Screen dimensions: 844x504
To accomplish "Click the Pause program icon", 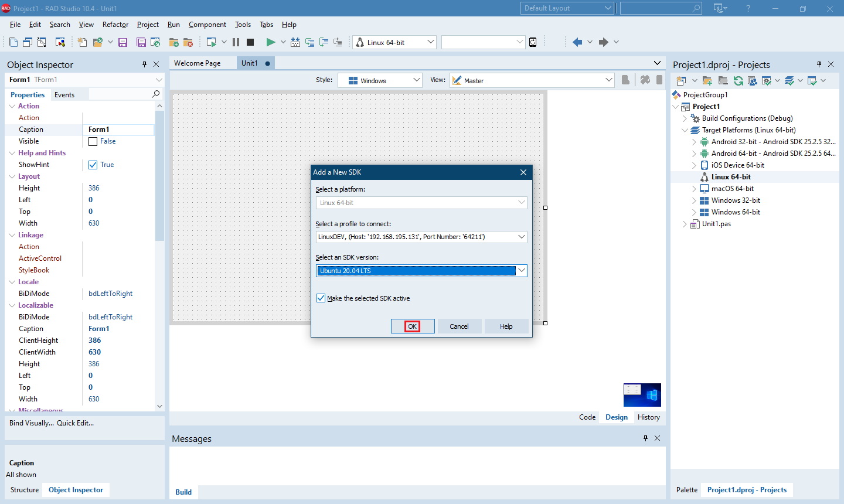I will (236, 42).
